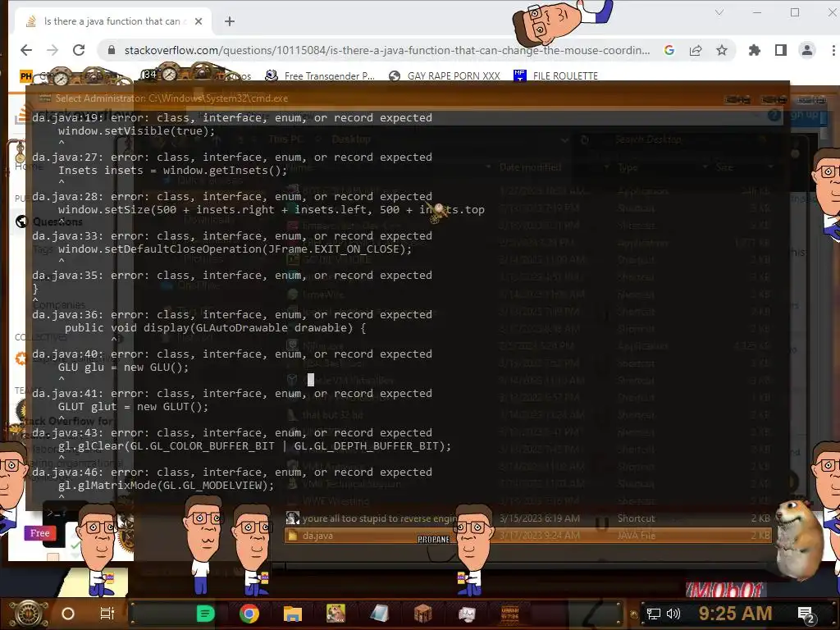Select the 'Is there a java function' tab
This screenshot has width=840, height=630.
pyautogui.click(x=112, y=21)
